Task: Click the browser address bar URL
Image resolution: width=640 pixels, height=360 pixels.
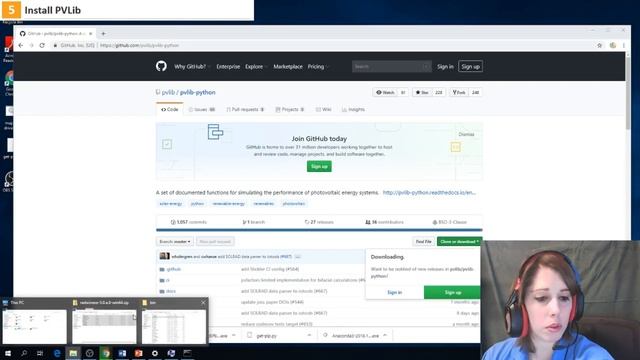Action: click(139, 45)
